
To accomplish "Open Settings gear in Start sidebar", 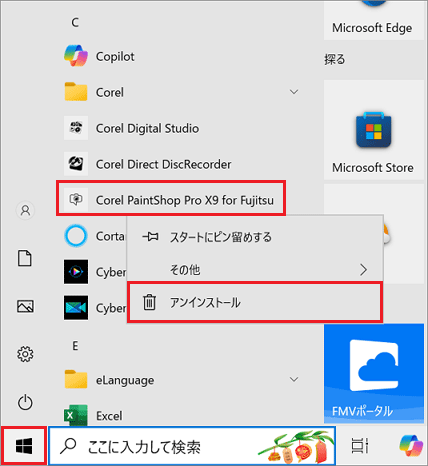I will pyautogui.click(x=25, y=354).
